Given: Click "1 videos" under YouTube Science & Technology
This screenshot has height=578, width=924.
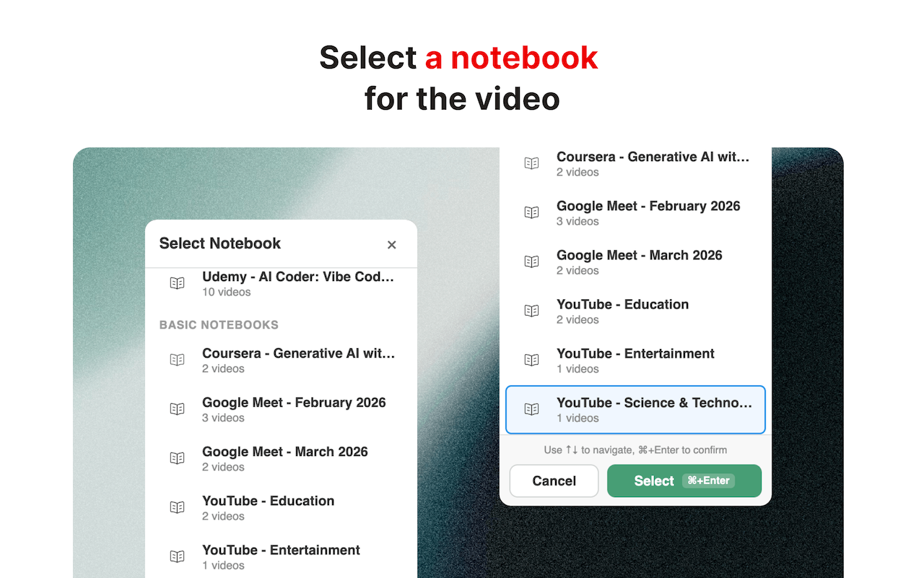Looking at the screenshot, I should [577, 418].
